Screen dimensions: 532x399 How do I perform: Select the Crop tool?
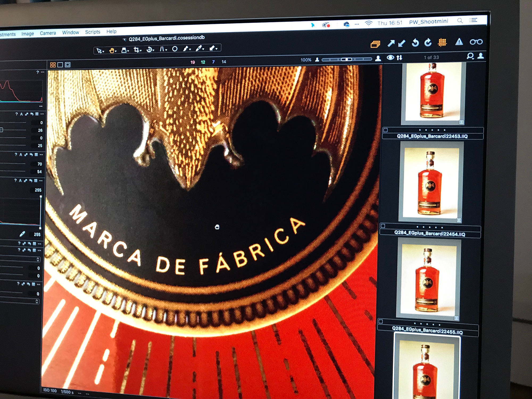[x=137, y=50]
